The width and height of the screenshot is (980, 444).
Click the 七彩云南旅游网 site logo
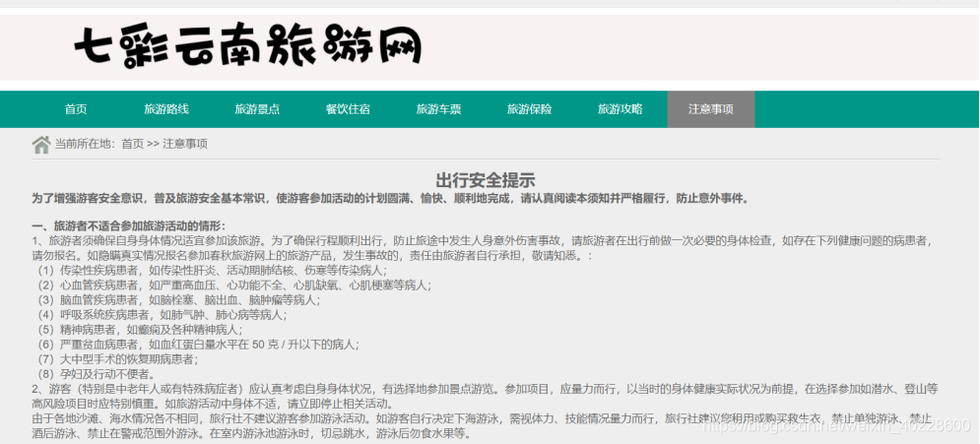(x=248, y=46)
